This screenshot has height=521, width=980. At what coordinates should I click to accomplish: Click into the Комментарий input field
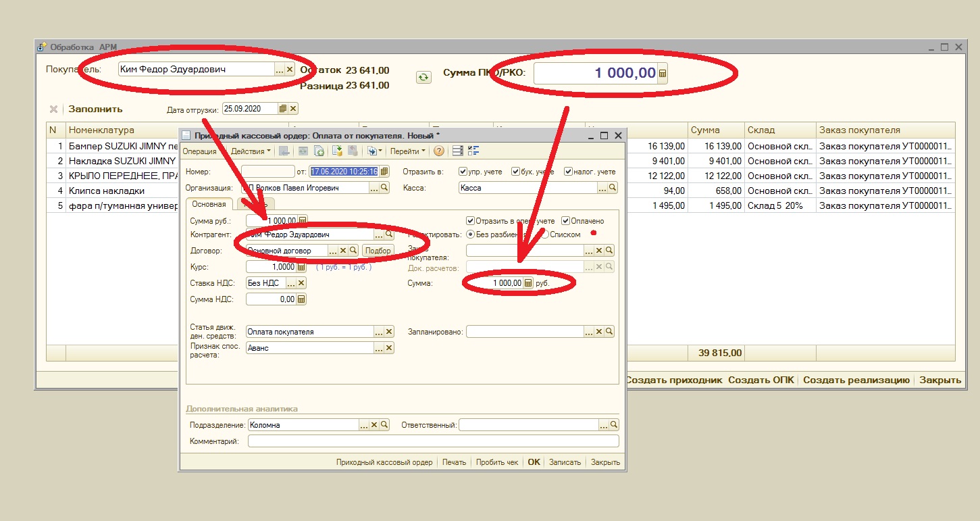click(x=432, y=441)
